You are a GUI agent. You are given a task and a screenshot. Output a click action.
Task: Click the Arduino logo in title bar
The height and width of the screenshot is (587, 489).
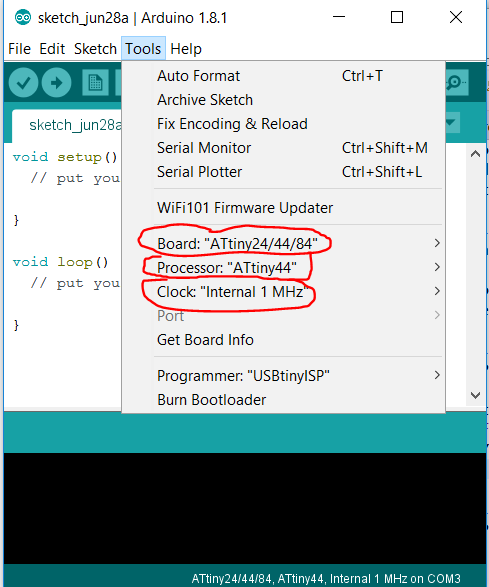(x=22, y=18)
